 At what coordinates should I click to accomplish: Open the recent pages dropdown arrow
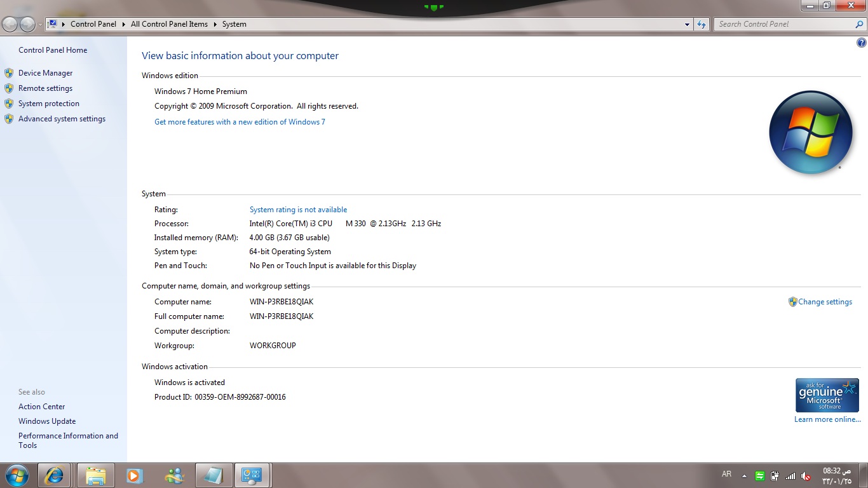click(41, 24)
